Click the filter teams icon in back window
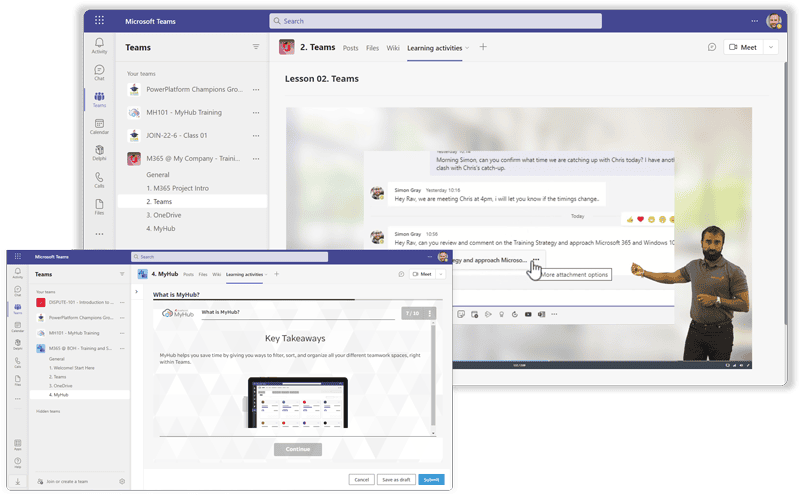Viewport: 800px width, 495px height. (x=256, y=47)
